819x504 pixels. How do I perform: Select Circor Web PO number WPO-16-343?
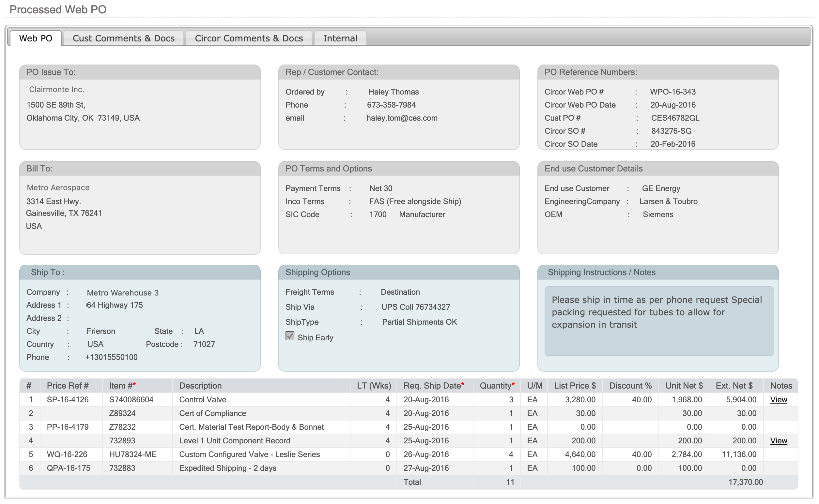[x=673, y=92]
